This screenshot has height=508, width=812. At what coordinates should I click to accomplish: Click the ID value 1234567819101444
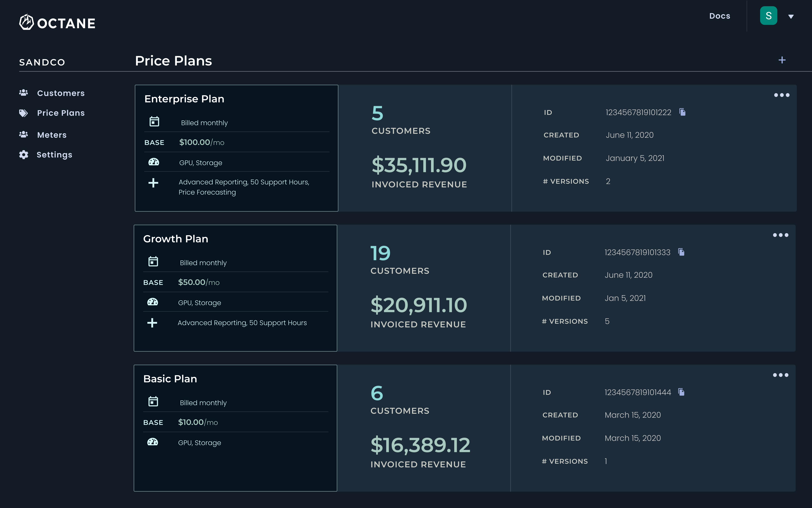pyautogui.click(x=638, y=392)
